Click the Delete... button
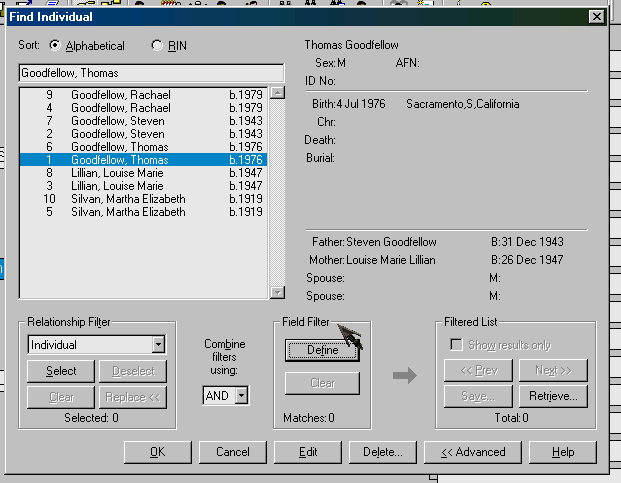 click(x=382, y=452)
